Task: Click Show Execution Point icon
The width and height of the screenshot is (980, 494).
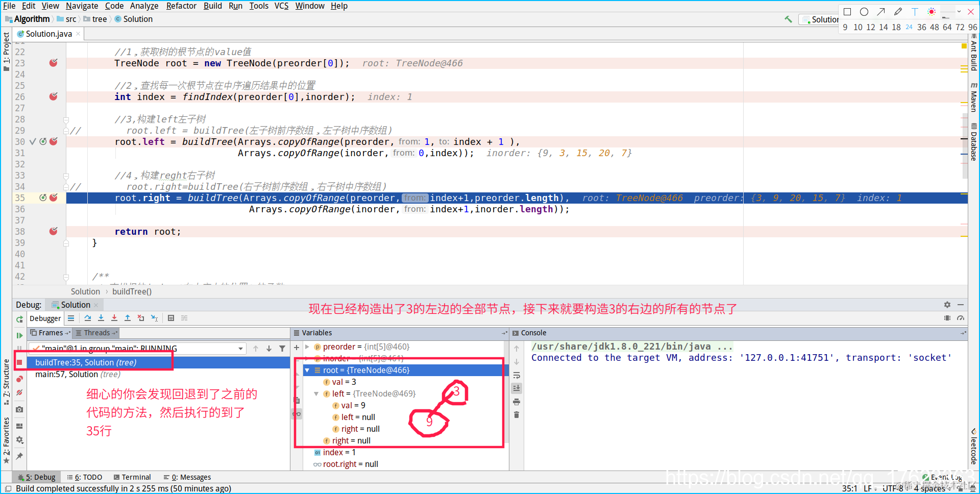Action: [71, 318]
